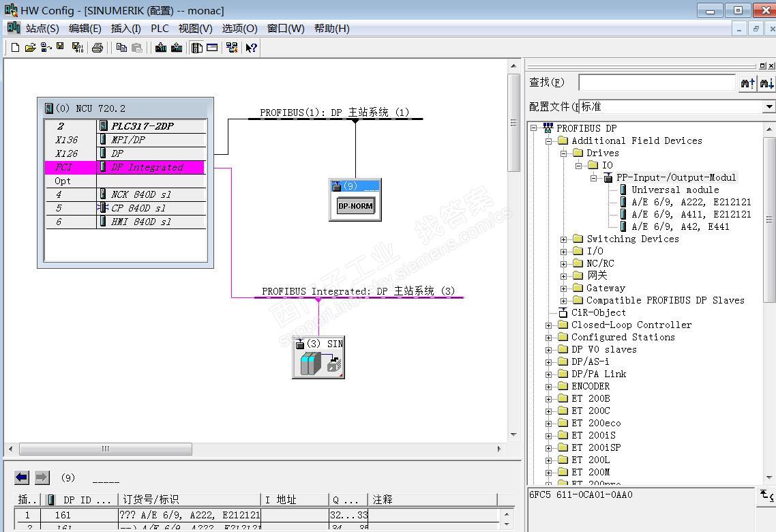This screenshot has width=776, height=532.
Task: Open the 配置文件 profile dropdown
Action: coord(768,106)
